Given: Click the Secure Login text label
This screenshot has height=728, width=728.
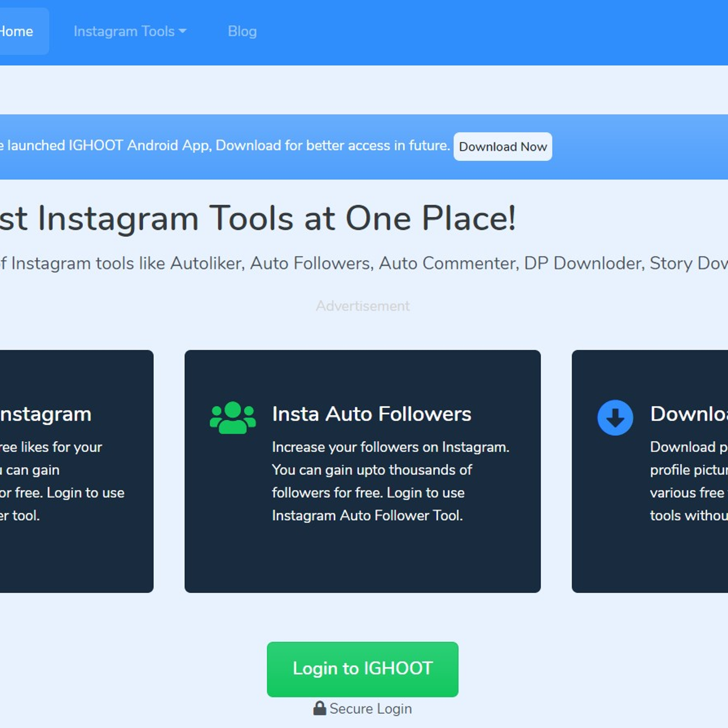Looking at the screenshot, I should pyautogui.click(x=370, y=708).
